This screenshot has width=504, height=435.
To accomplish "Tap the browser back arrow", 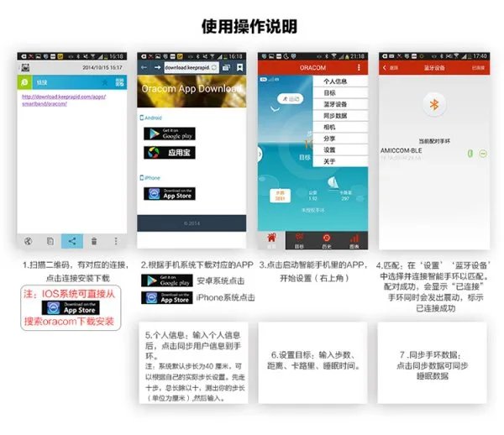I will tap(144, 67).
